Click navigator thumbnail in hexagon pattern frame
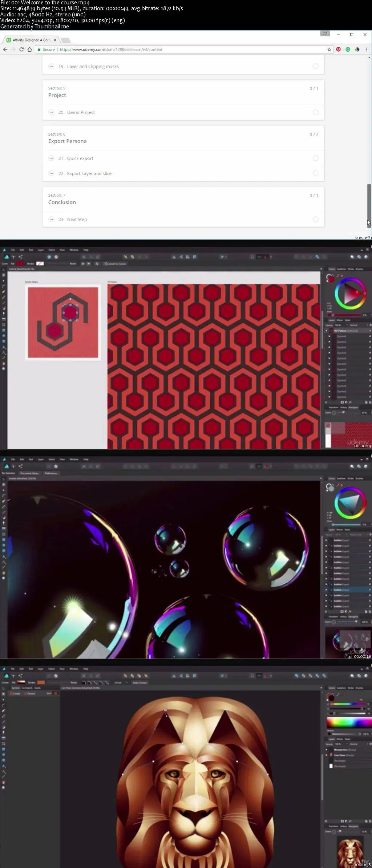This screenshot has height=868, width=372. tap(348, 435)
